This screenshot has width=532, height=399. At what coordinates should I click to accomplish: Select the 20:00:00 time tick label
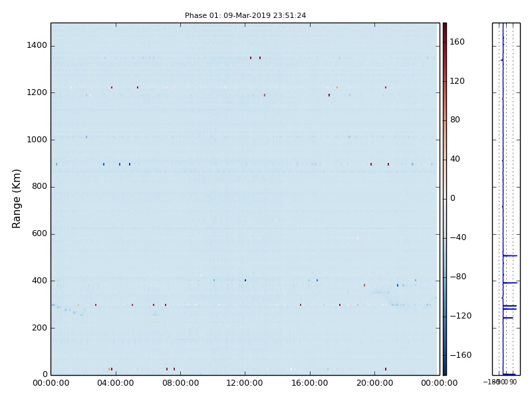pyautogui.click(x=374, y=383)
